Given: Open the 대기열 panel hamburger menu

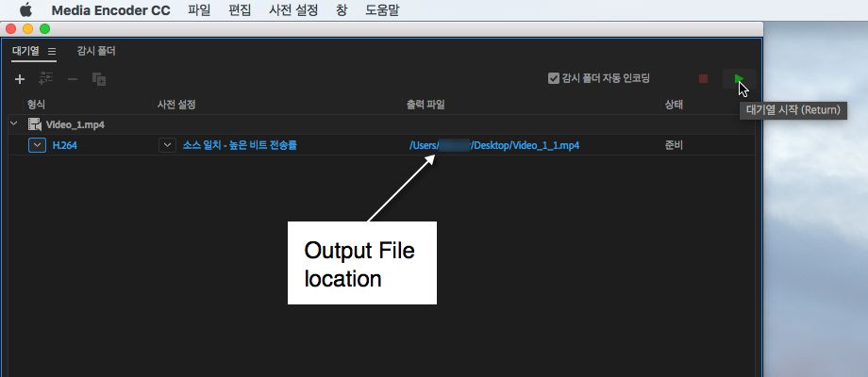Looking at the screenshot, I should click(x=52, y=52).
